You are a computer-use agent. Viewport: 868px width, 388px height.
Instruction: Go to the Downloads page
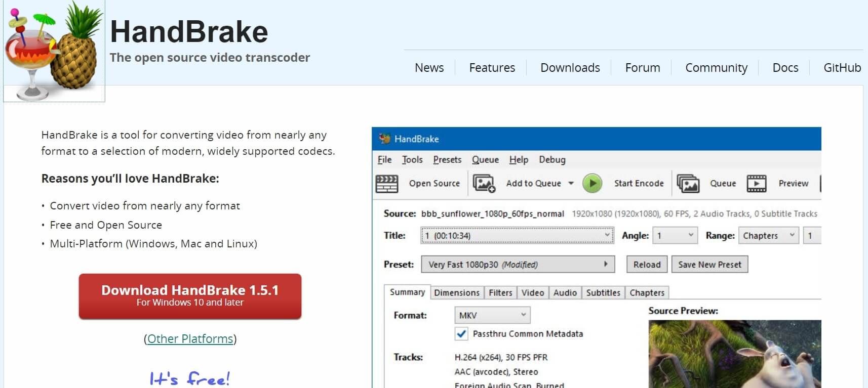coord(570,68)
